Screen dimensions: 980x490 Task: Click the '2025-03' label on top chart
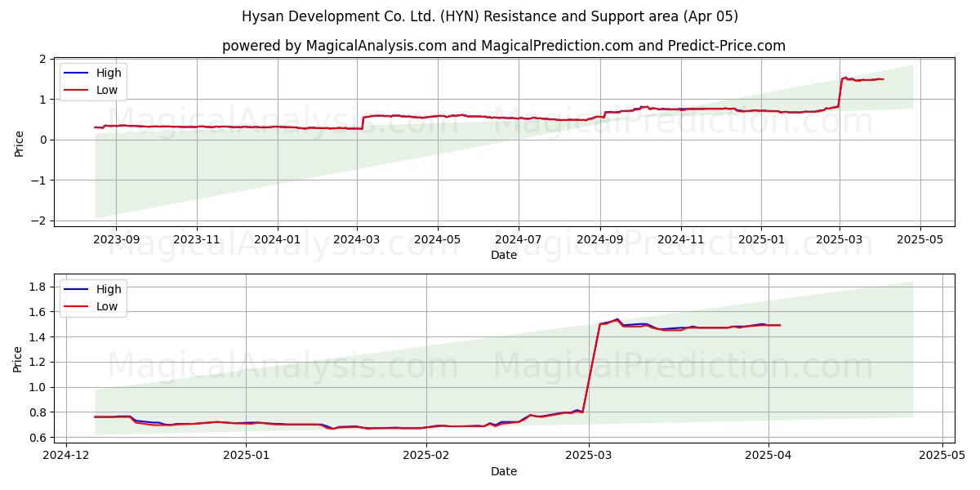click(x=840, y=240)
